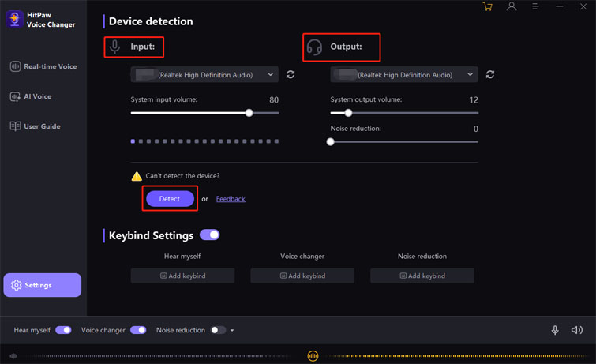
Task: Click the HitPaw Voice Changer logo icon
Action: (14, 20)
